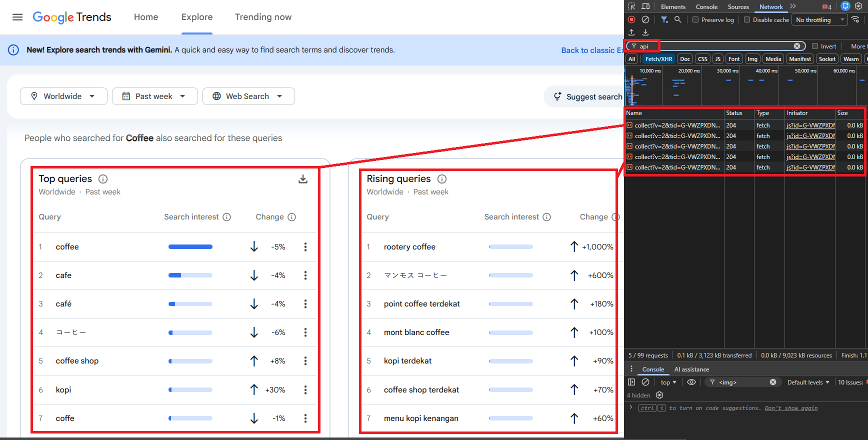This screenshot has width=868, height=440.
Task: Click the import HAR upload icon
Action: click(631, 32)
